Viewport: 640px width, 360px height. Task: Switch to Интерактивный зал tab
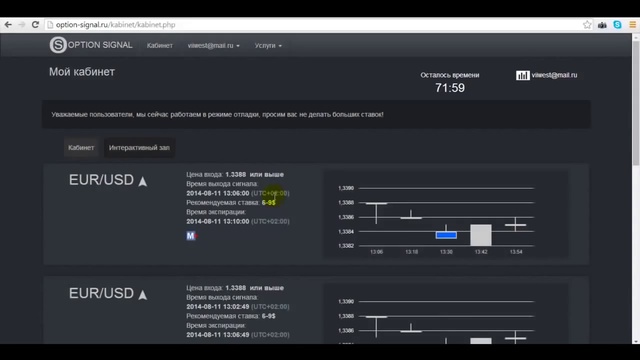[139, 148]
